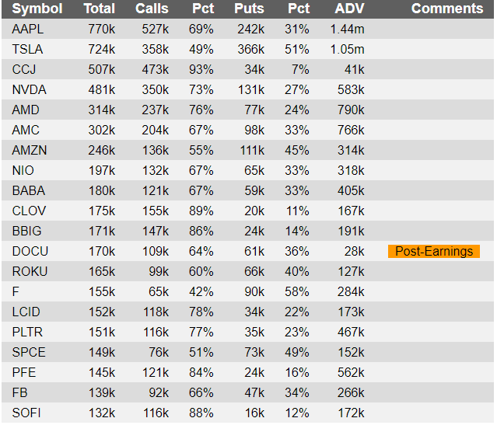504x432 pixels.
Task: Click AAPL's 1.44m ADV value
Action: pyautogui.click(x=348, y=30)
